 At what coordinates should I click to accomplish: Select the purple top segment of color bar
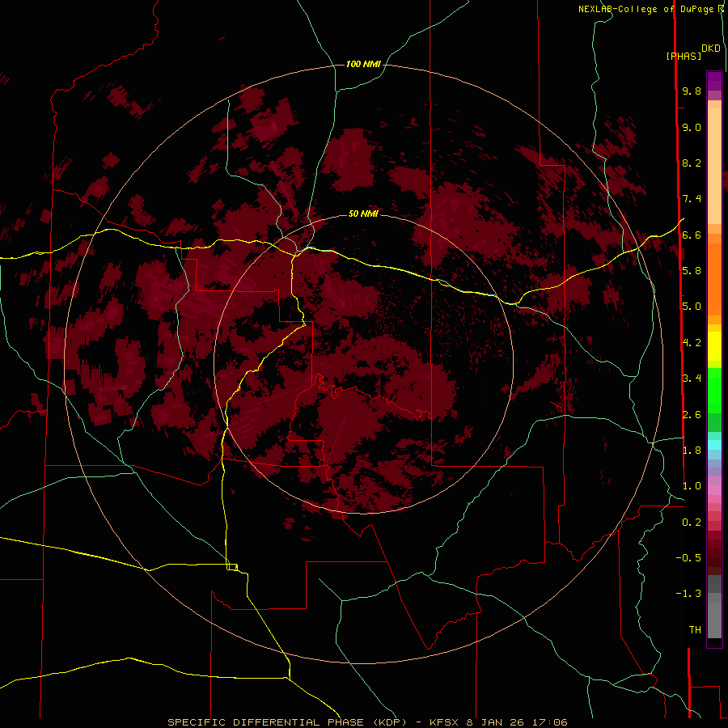[x=714, y=81]
